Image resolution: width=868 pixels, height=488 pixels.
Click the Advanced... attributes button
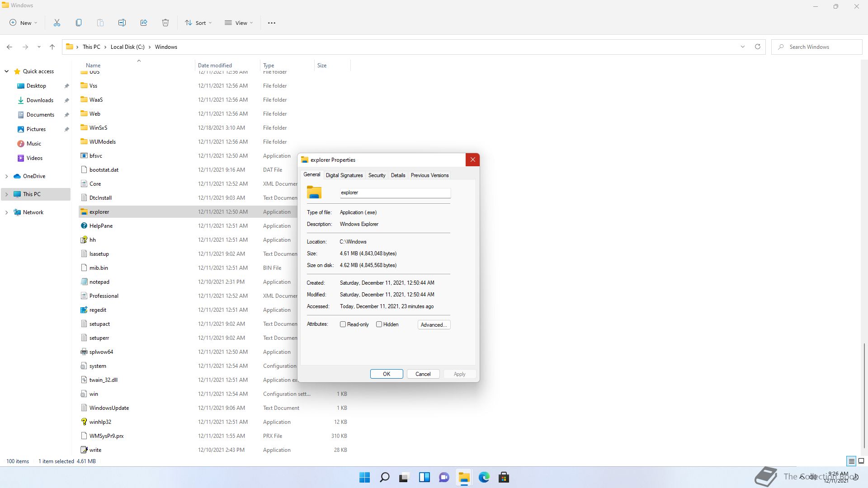click(x=434, y=325)
